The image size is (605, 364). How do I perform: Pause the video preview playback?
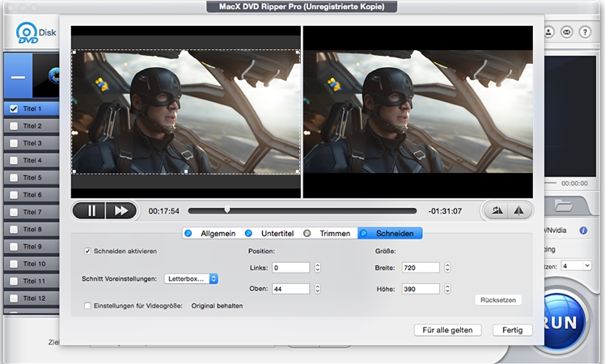tap(91, 210)
